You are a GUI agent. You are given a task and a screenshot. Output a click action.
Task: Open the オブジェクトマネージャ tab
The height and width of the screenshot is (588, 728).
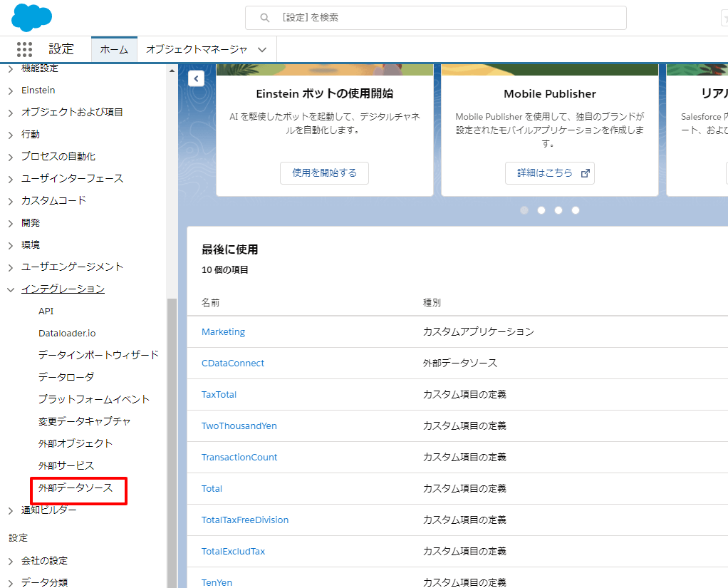pos(197,50)
